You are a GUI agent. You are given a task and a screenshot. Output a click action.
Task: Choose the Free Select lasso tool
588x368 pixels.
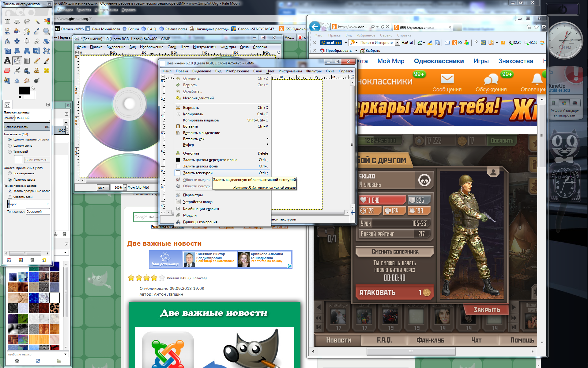click(x=27, y=21)
